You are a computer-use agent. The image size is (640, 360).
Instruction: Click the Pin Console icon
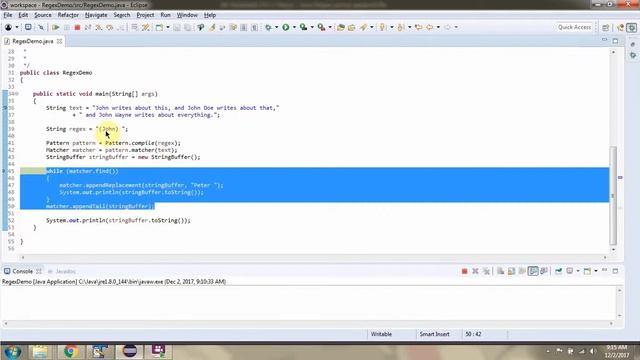coord(558,271)
